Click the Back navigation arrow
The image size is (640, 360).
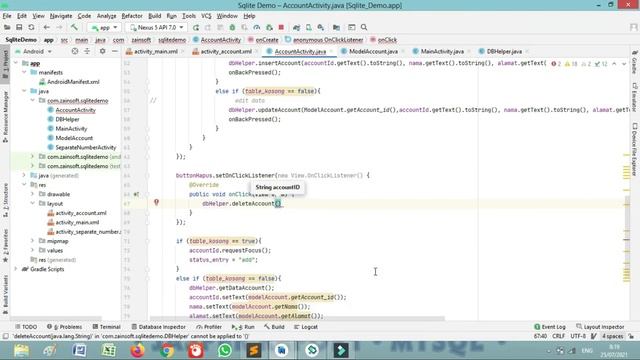pos(47,27)
